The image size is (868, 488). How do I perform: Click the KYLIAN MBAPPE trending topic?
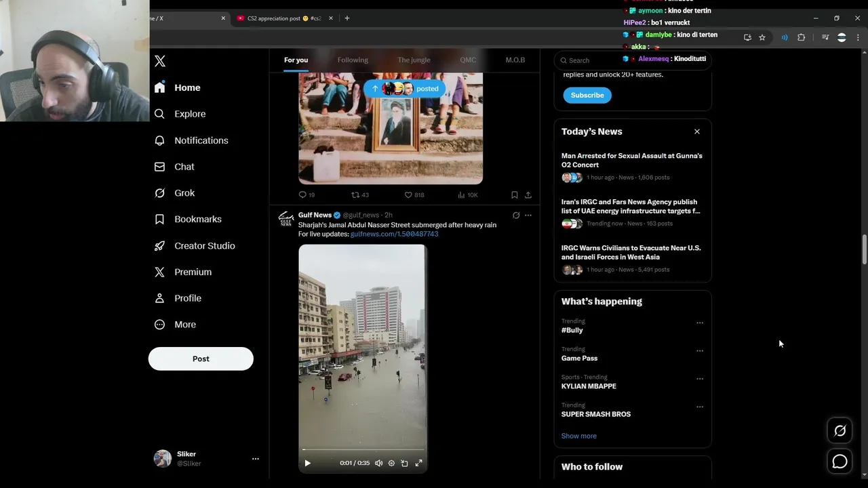[x=589, y=386]
